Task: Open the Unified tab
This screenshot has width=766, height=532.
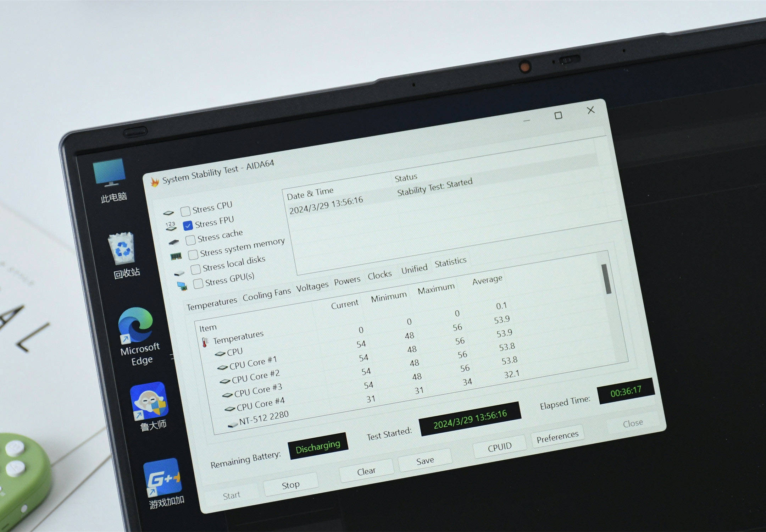Action: click(414, 269)
